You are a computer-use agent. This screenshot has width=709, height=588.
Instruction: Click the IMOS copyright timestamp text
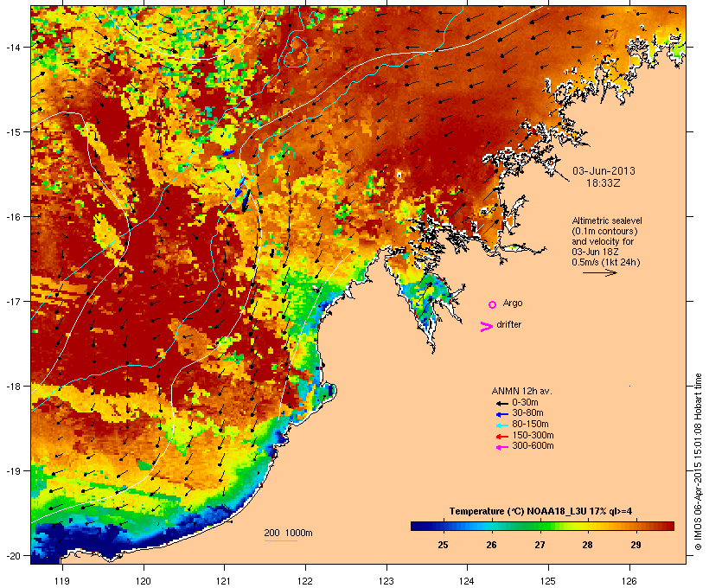698,462
